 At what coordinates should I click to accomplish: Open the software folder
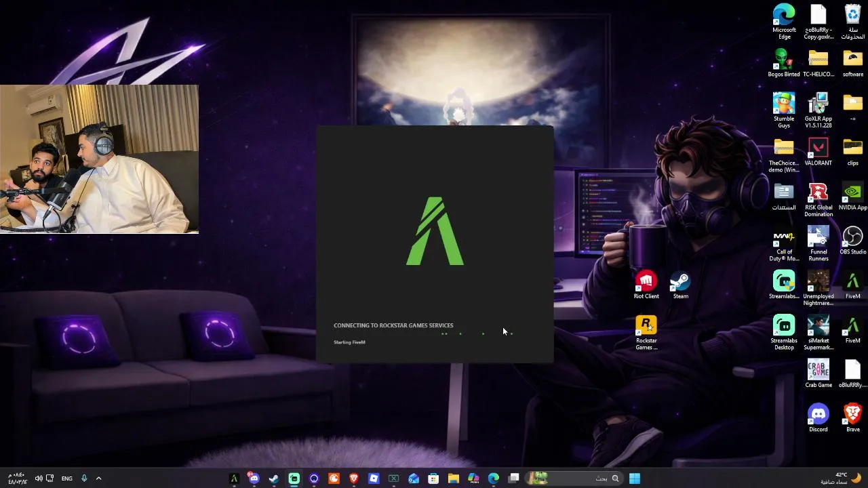coord(852,64)
